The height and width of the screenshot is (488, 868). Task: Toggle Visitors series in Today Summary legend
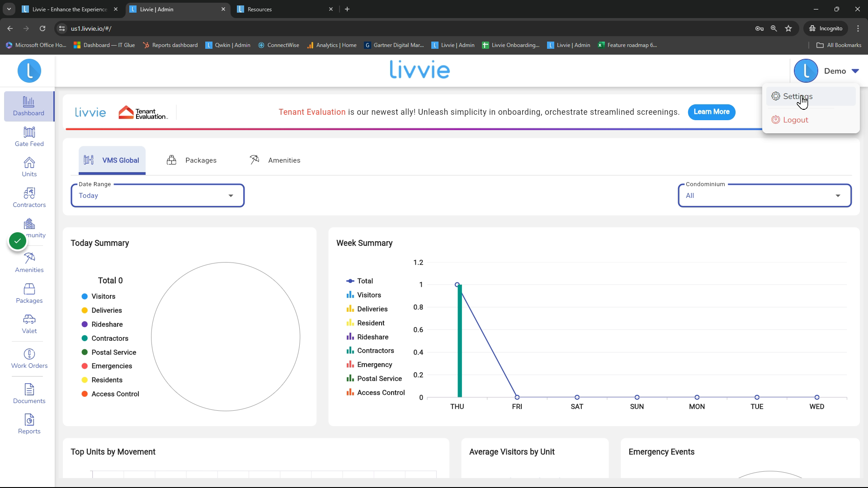[x=98, y=296]
